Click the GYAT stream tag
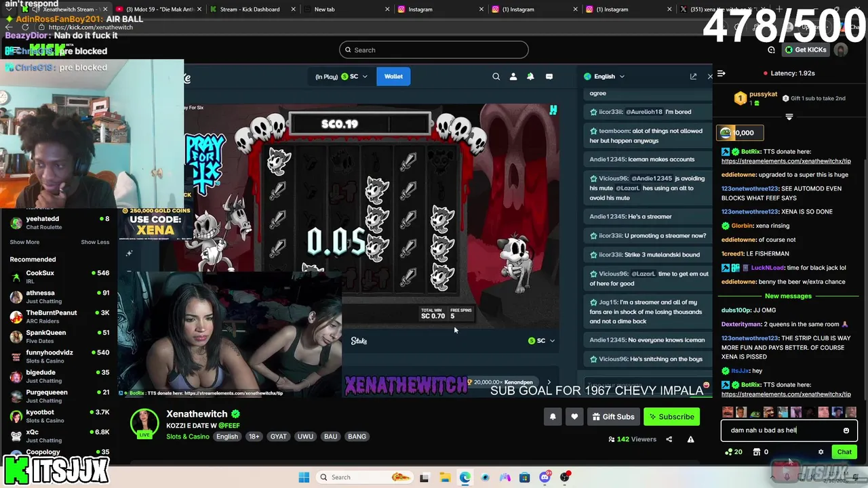This screenshot has height=488, width=868. (279, 436)
